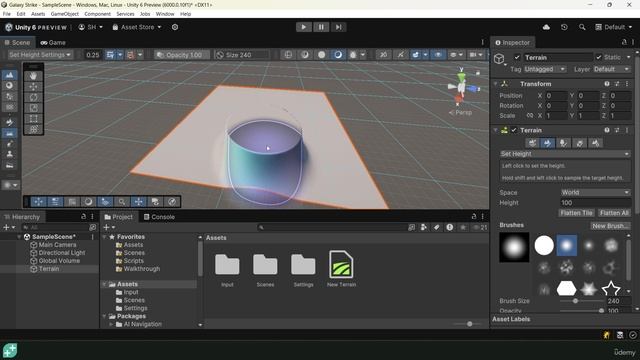Click the Paint Details icon in Inspector
Screen dimensions: 640x360
click(580, 143)
